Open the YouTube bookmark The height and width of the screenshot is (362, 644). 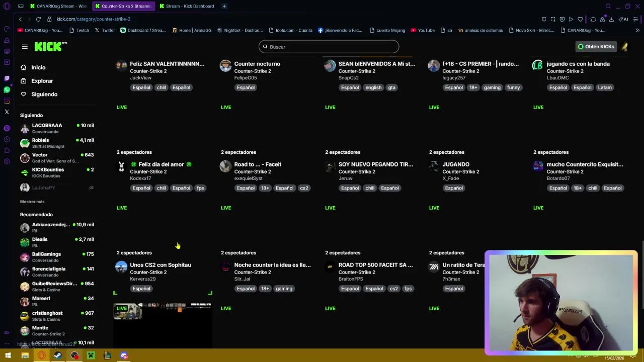[423, 30]
